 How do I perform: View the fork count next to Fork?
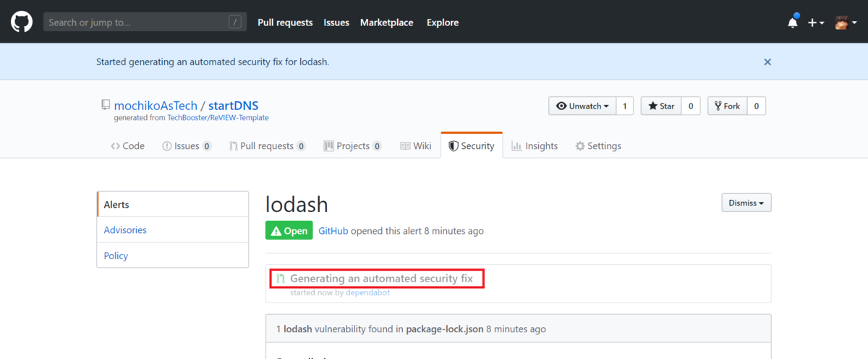(757, 106)
